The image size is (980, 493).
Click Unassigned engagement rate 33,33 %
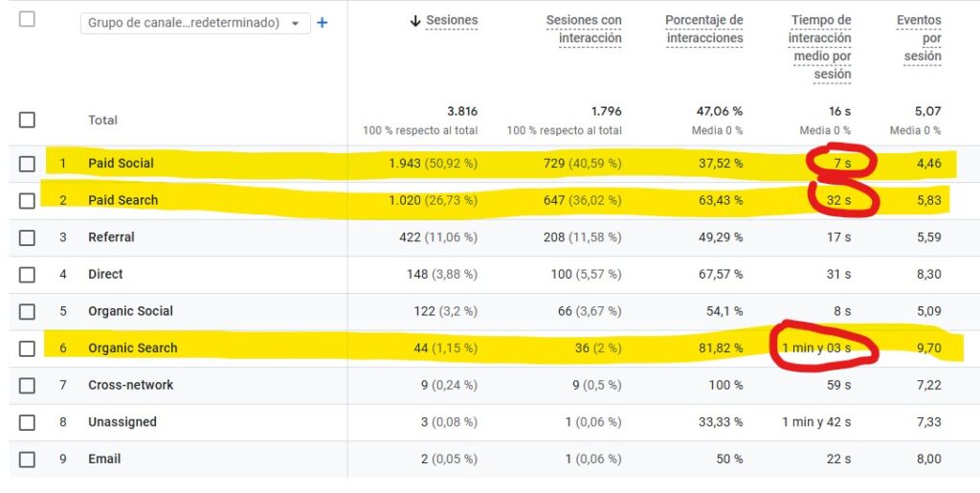[721, 422]
